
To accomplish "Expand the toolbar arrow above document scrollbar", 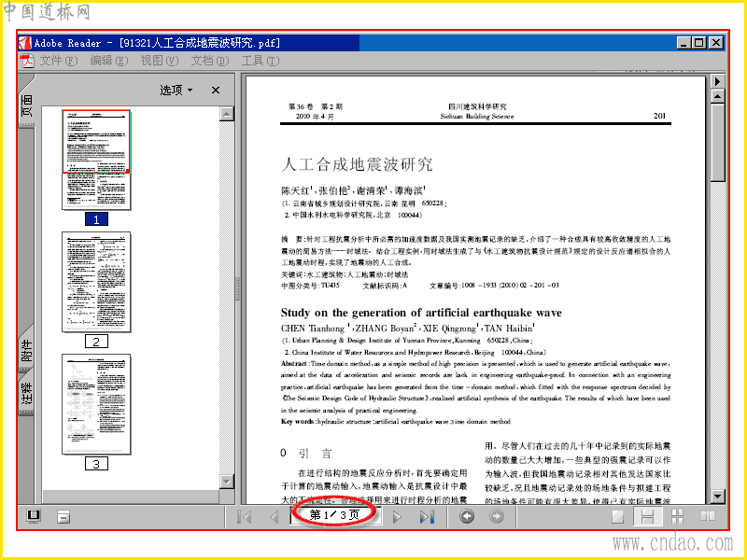I will pyautogui.click(x=717, y=81).
